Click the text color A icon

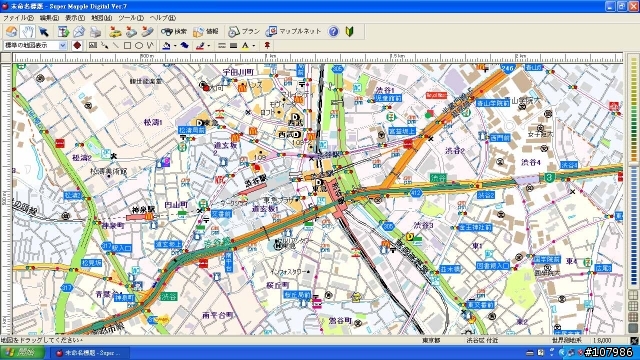[245, 46]
